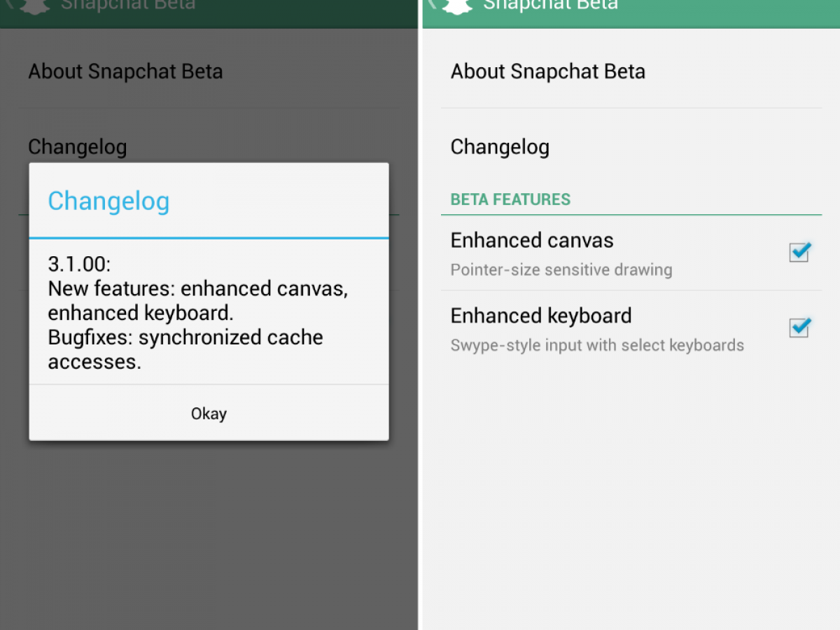840x630 pixels.
Task: Toggle the Enhanced canvas checkbox
Action: (x=799, y=252)
